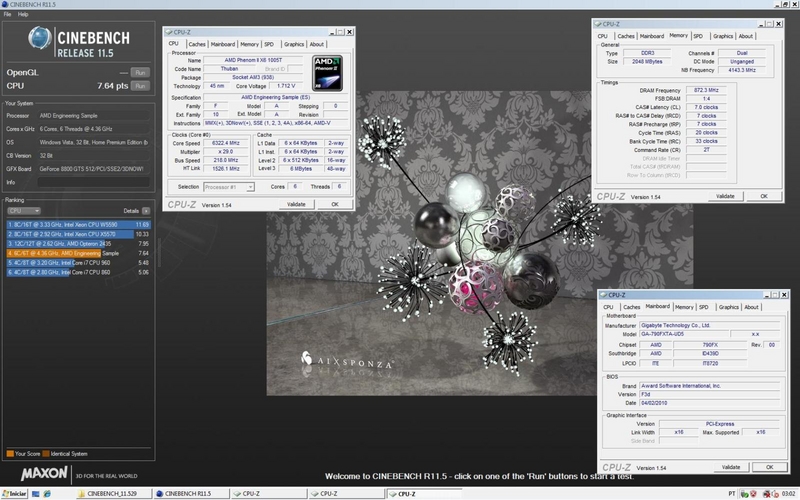The image size is (800, 500).
Task: Open the CINEBENCH_11.529 taskbar item
Action: click(x=110, y=493)
